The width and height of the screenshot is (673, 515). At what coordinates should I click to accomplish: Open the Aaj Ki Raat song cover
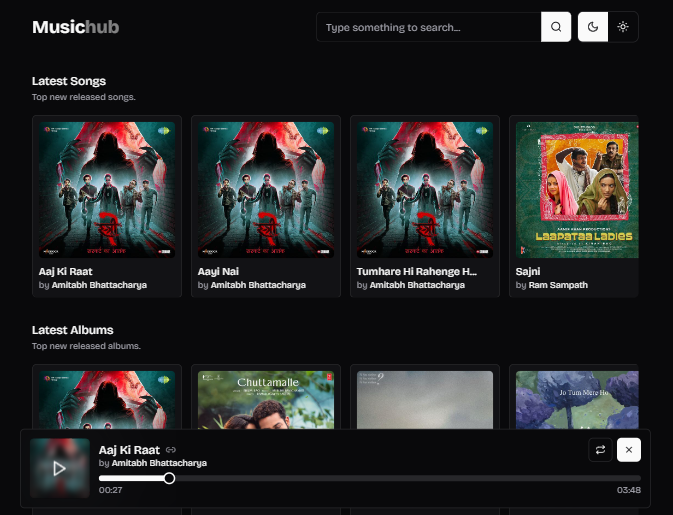[x=107, y=190]
